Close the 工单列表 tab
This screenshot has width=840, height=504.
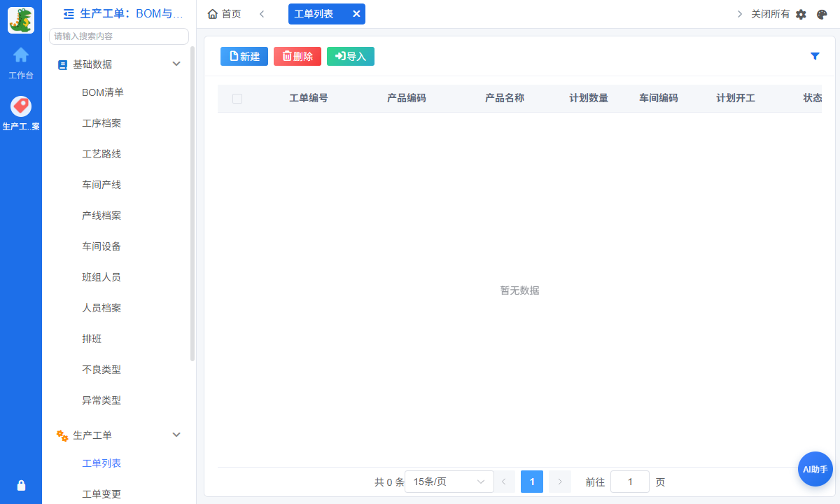pos(356,14)
